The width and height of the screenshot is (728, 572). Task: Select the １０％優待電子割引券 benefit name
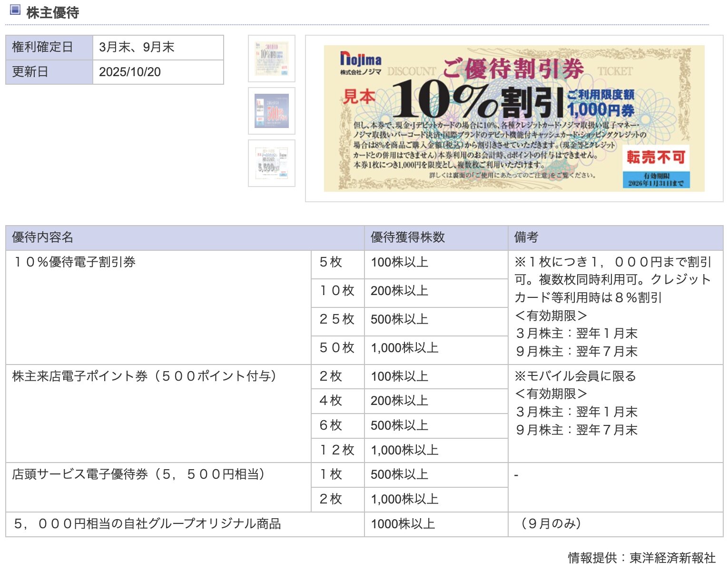(74, 262)
